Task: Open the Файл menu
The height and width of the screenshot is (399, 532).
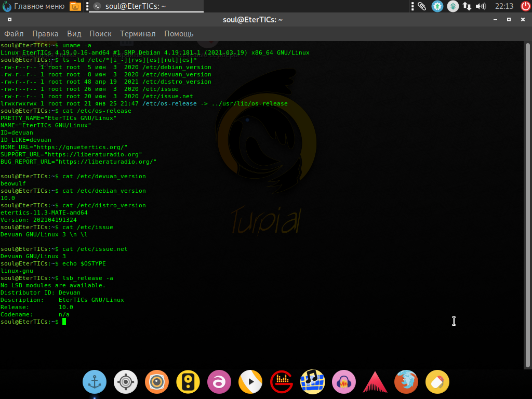Action: pos(14,34)
